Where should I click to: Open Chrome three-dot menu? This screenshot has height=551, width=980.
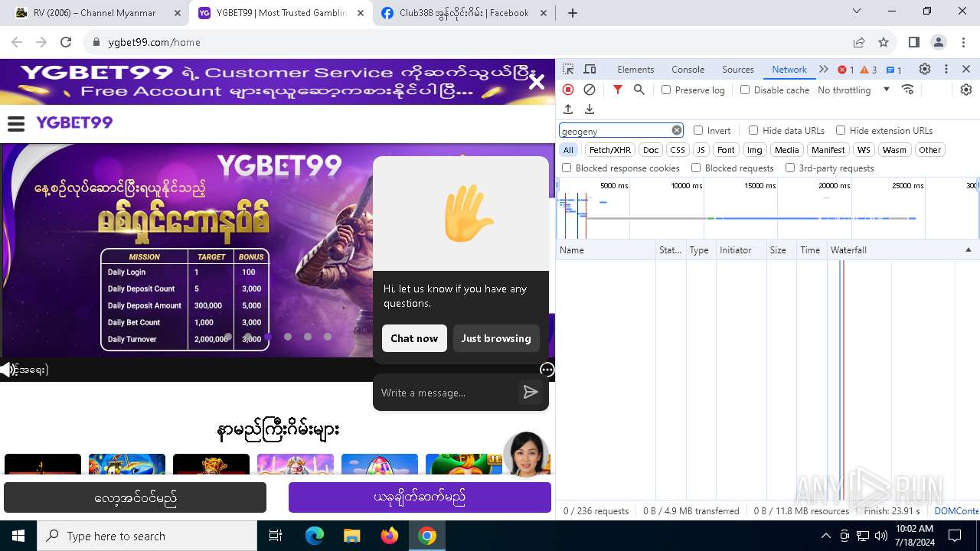tap(963, 42)
